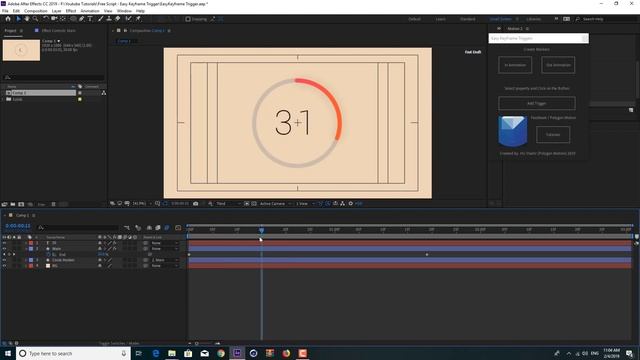Select the Zoom magnifier tool

tap(36, 19)
